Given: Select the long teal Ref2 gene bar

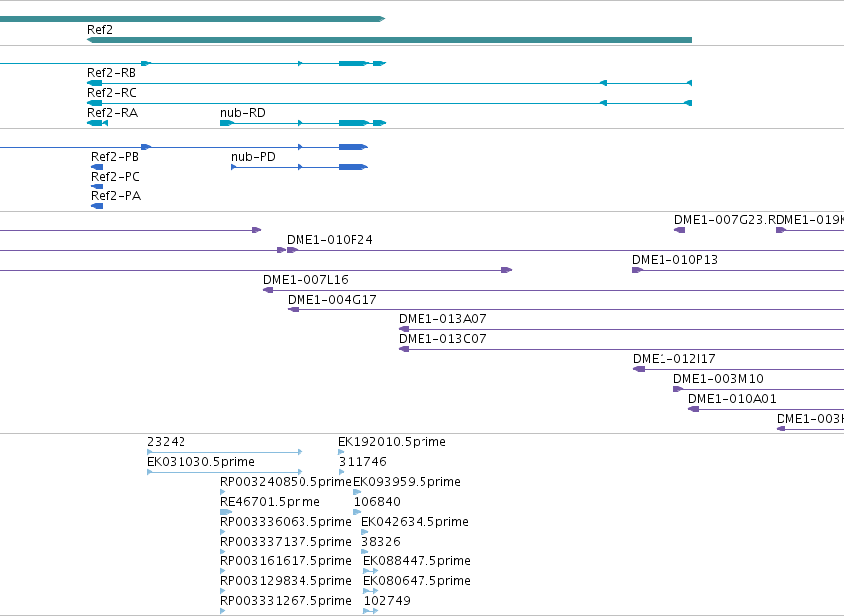Looking at the screenshot, I should [x=390, y=40].
